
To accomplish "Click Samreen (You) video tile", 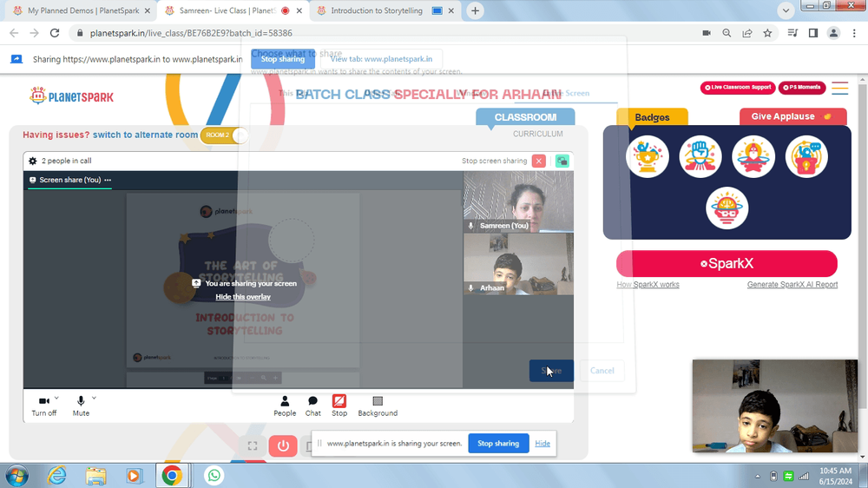I will click(518, 201).
